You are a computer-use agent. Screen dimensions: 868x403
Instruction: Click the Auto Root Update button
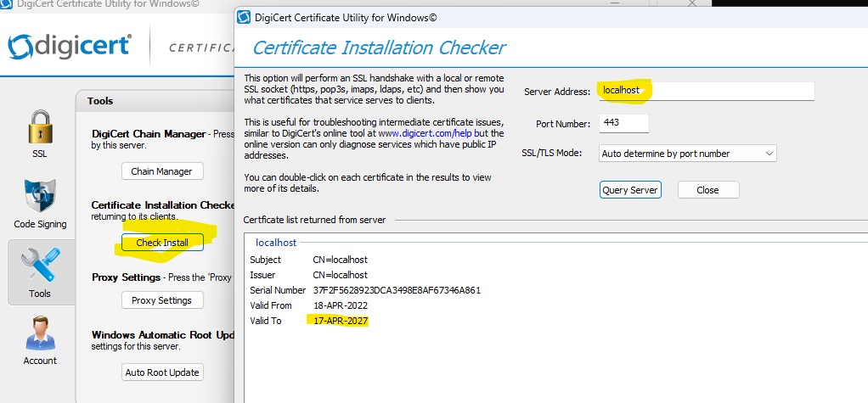click(x=162, y=372)
